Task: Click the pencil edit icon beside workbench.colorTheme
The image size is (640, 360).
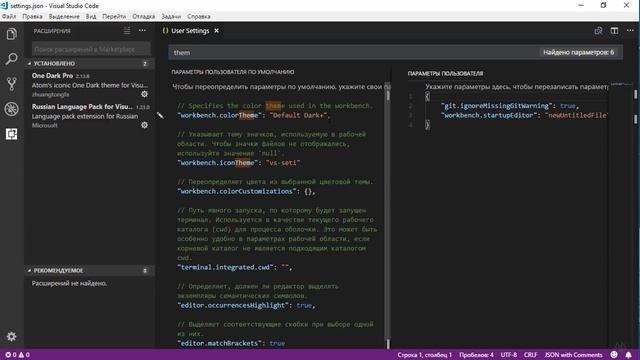Action: pos(160,116)
